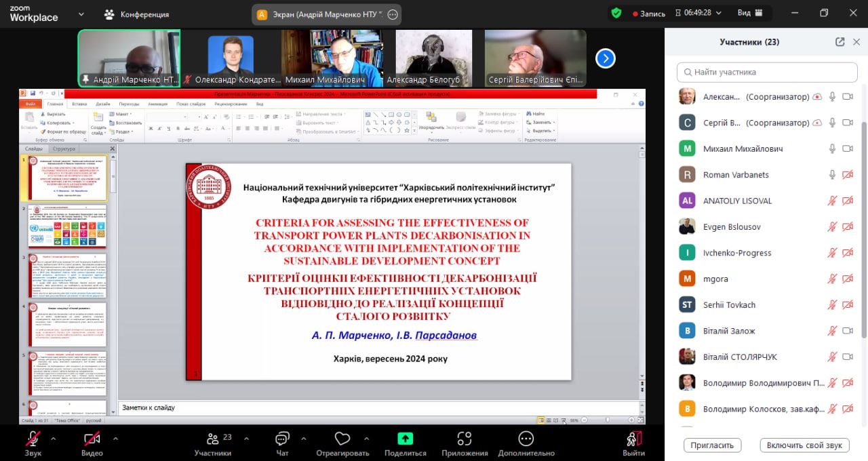Open the View menu at top
Image resolution: width=868 pixels, height=461 pixels.
pos(749,13)
